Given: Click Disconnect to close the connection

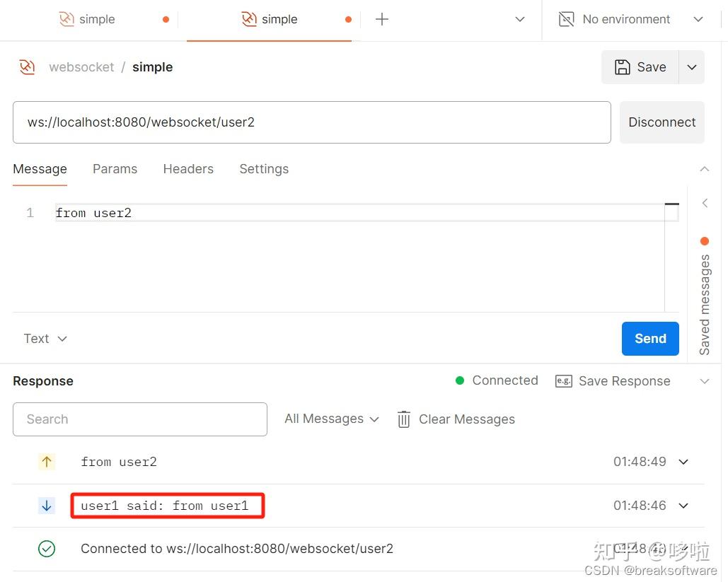Looking at the screenshot, I should [661, 122].
